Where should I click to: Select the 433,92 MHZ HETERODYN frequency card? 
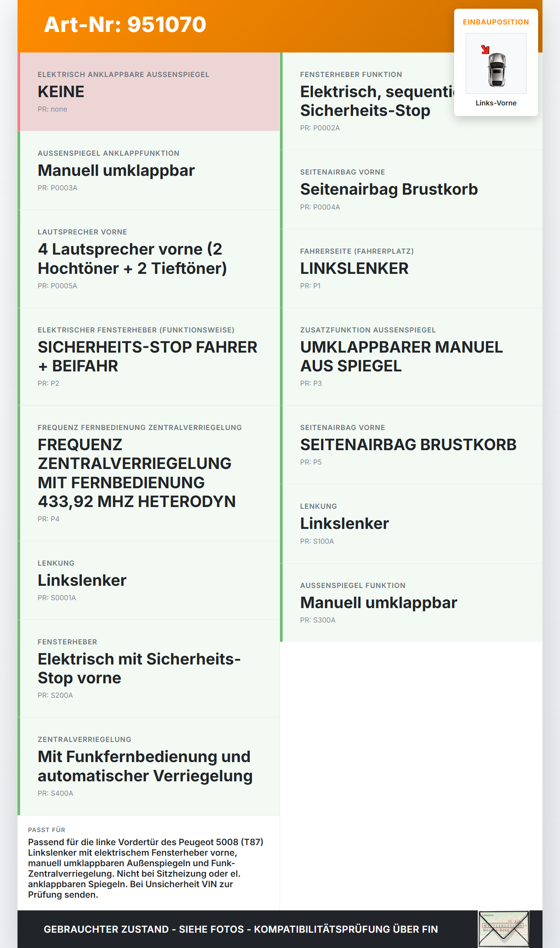(x=149, y=473)
